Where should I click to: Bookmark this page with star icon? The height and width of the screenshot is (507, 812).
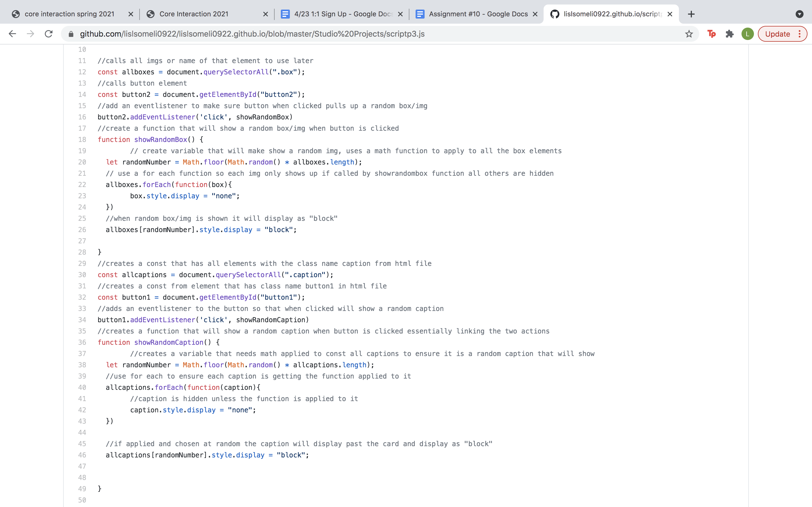pyautogui.click(x=689, y=34)
